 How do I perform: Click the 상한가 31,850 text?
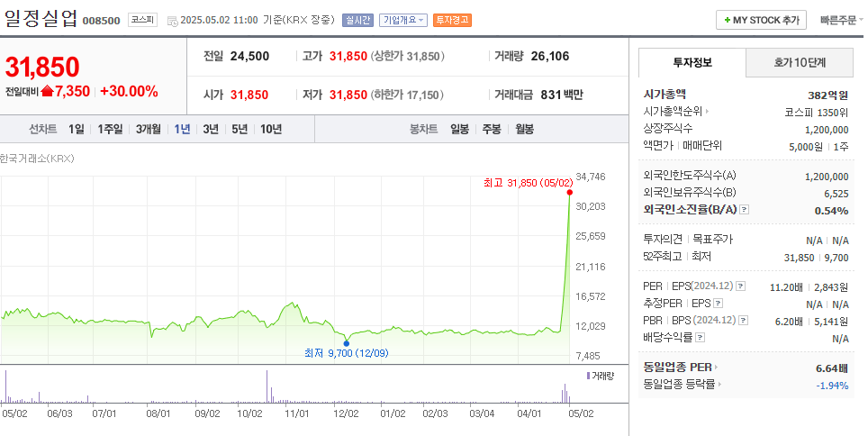(407, 56)
